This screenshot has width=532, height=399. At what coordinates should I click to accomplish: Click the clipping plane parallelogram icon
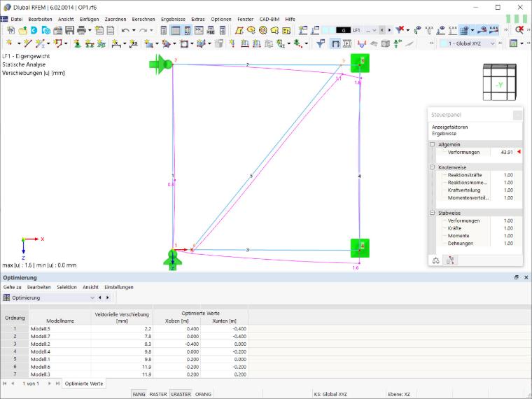point(239,31)
